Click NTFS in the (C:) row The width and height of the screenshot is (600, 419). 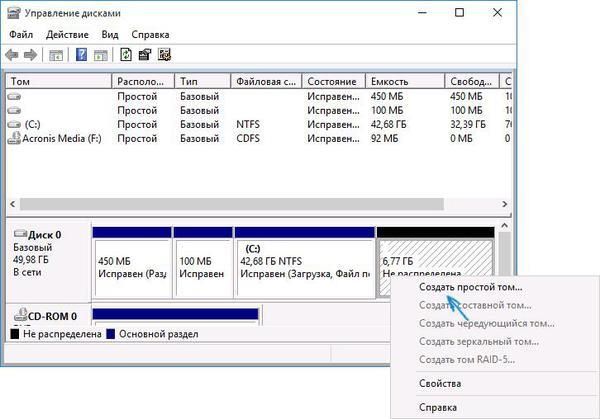click(x=248, y=124)
